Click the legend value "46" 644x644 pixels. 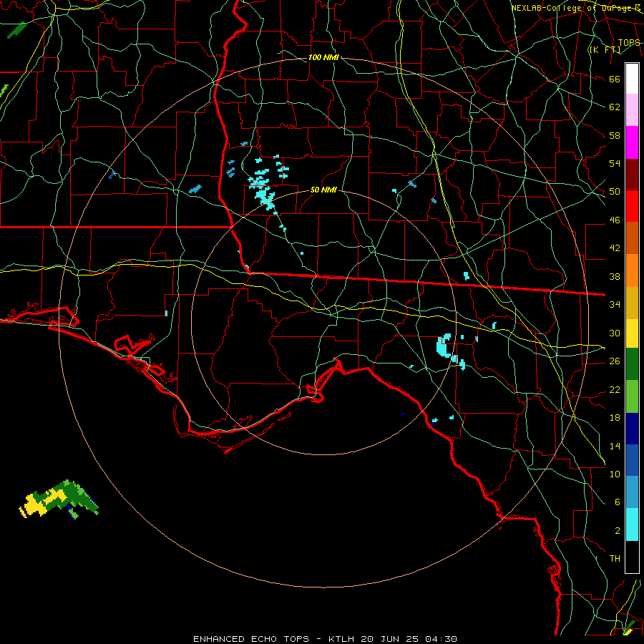click(x=615, y=220)
